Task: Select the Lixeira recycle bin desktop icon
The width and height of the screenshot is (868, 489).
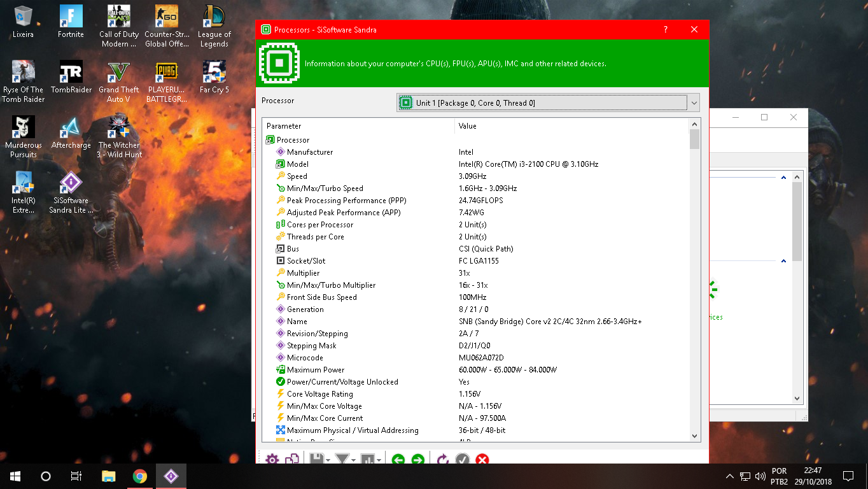Action: point(24,22)
